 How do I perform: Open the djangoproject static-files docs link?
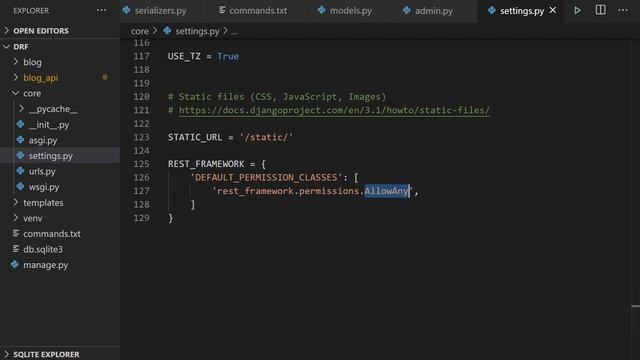334,110
